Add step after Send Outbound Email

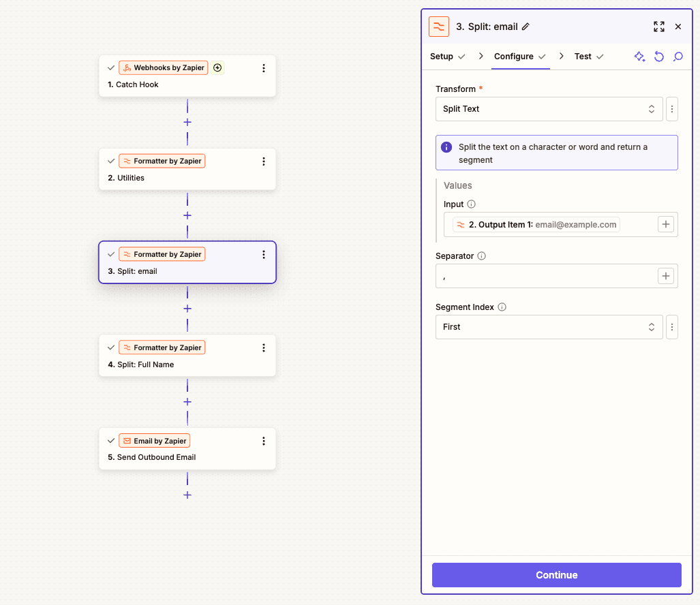coord(187,495)
